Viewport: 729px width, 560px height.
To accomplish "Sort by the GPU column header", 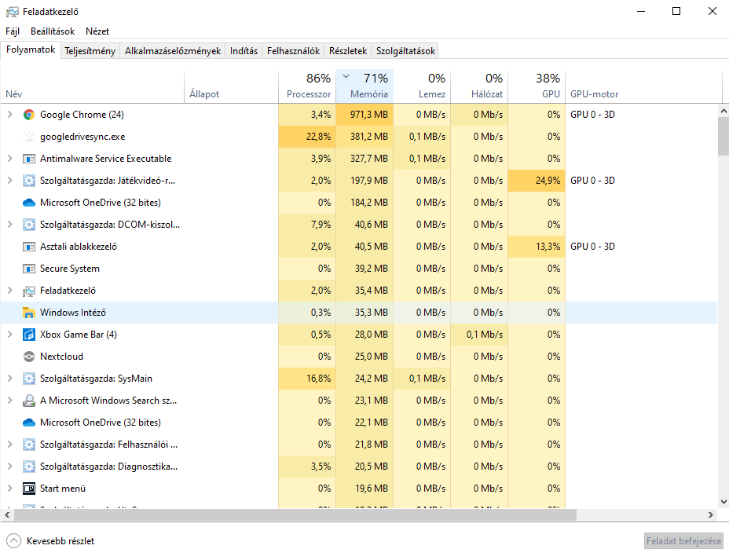I will pyautogui.click(x=537, y=86).
